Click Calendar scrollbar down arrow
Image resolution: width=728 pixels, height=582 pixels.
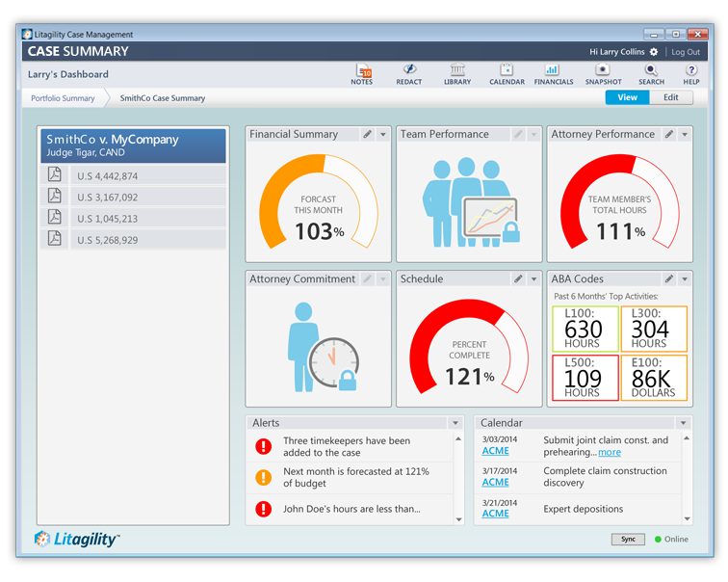click(688, 518)
